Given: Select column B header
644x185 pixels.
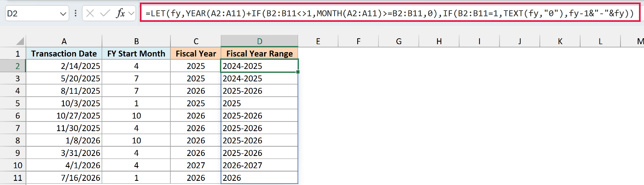Looking at the screenshot, I should click(136, 41).
